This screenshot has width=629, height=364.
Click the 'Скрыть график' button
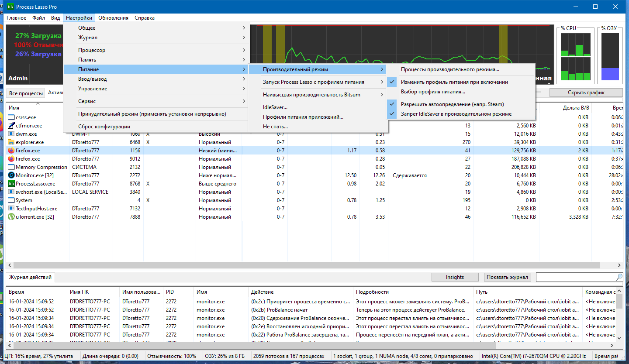point(586,93)
